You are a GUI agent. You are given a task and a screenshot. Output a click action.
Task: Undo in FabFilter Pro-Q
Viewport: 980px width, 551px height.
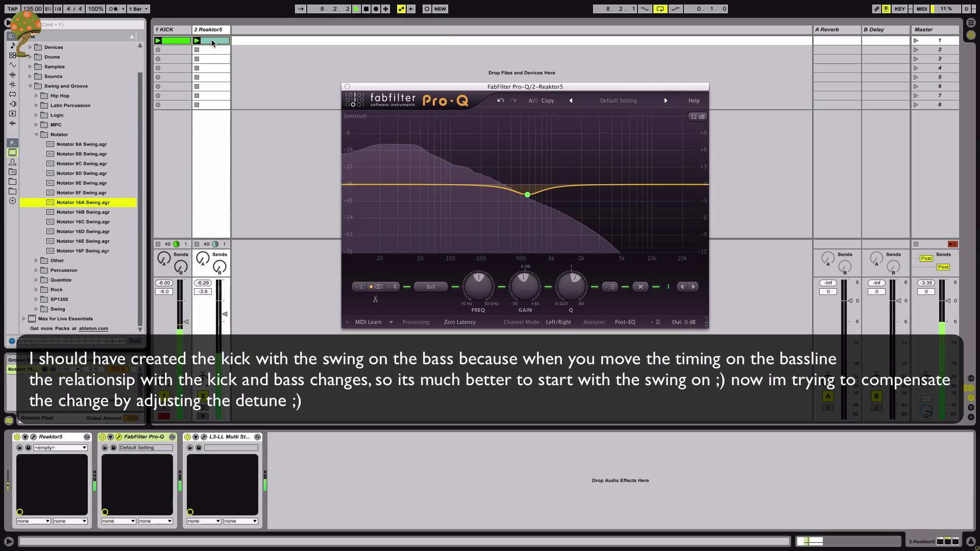(500, 101)
